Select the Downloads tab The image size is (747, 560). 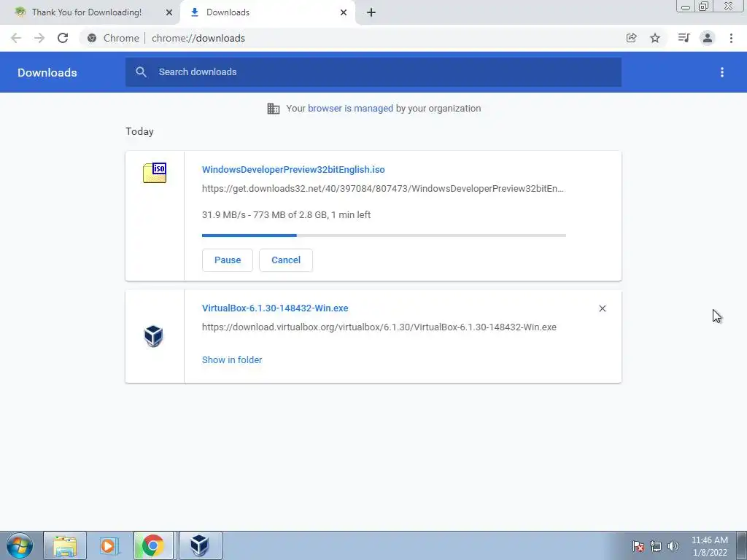268,12
